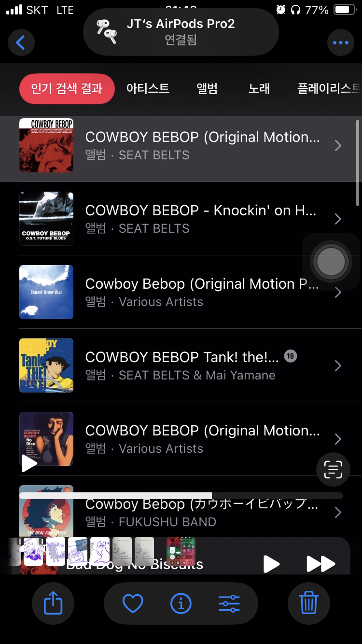Expand the COWBOY BEBOP Tank! album chevron
The height and width of the screenshot is (644, 362).
pyautogui.click(x=338, y=366)
